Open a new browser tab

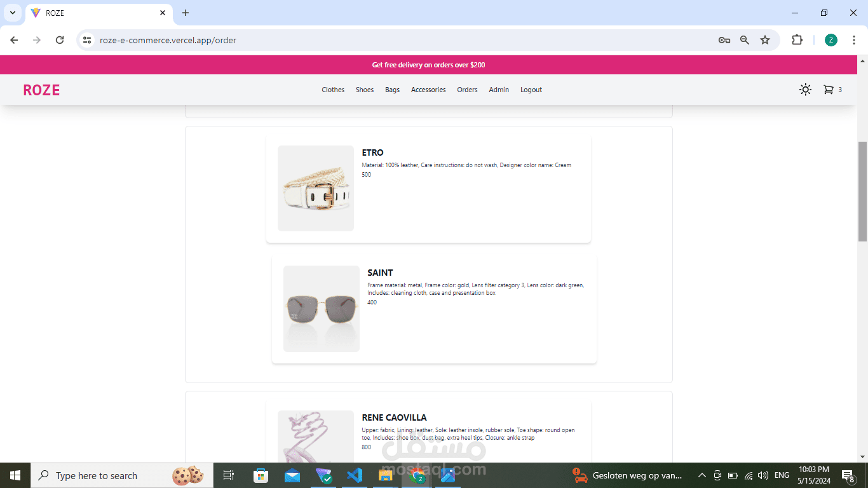(x=186, y=13)
